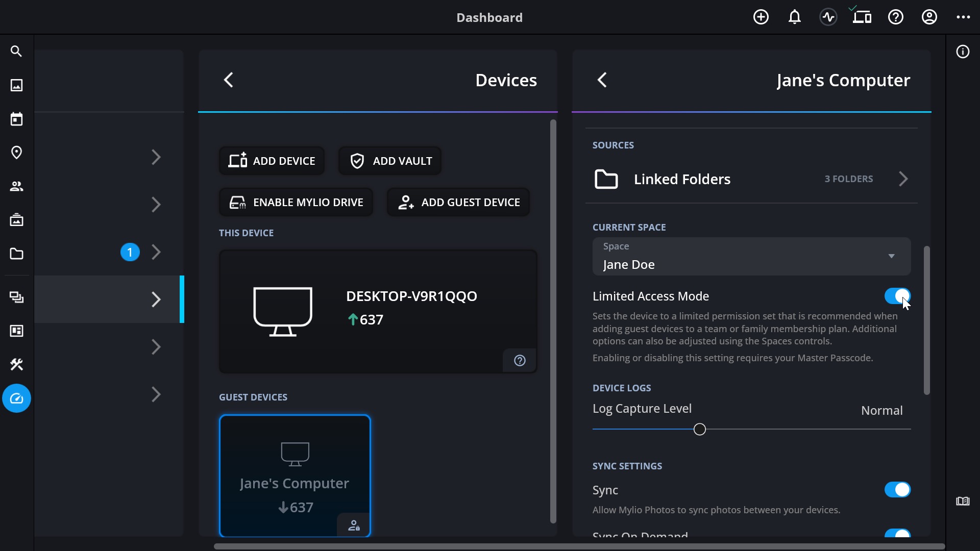Go back from Jane's Computer panel

602,80
